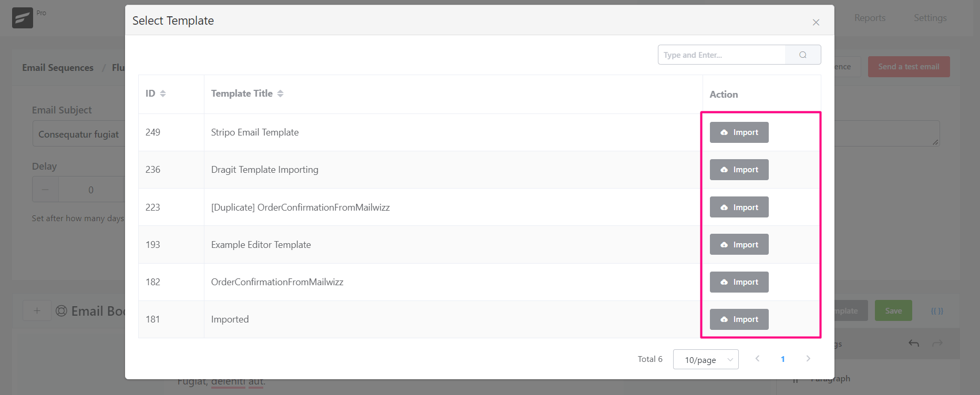The height and width of the screenshot is (395, 980).
Task: Import the [Duplicate] OrderConfirmationFromMailwizz template
Action: [739, 207]
